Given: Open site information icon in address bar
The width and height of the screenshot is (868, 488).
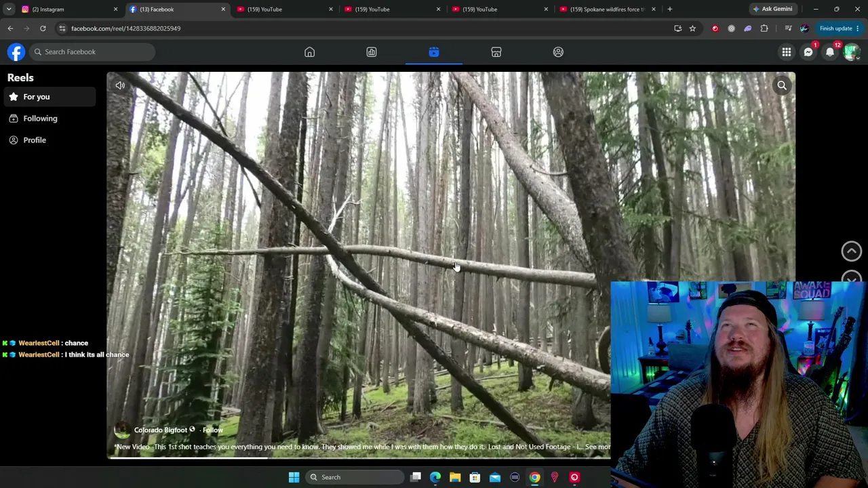Looking at the screenshot, I should (x=62, y=28).
